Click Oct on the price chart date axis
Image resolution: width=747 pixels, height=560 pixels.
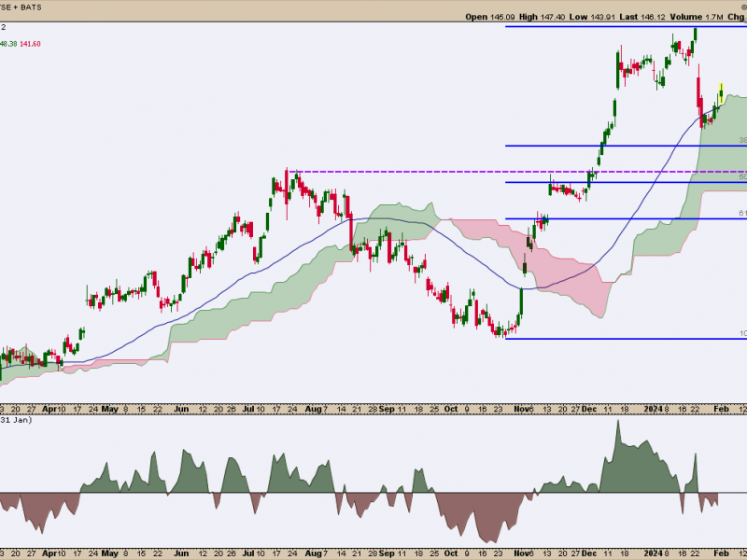tap(450, 409)
